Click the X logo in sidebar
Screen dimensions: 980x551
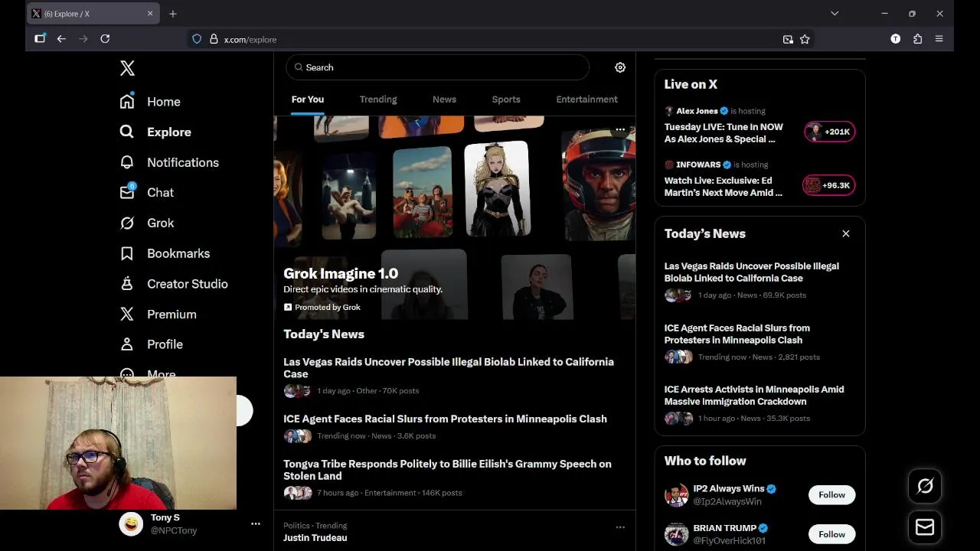(x=127, y=68)
